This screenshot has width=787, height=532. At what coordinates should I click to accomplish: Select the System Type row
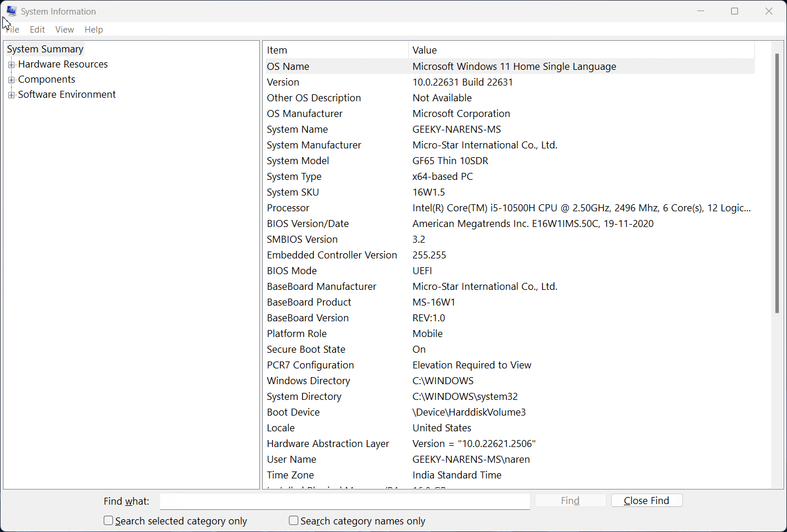click(x=510, y=176)
